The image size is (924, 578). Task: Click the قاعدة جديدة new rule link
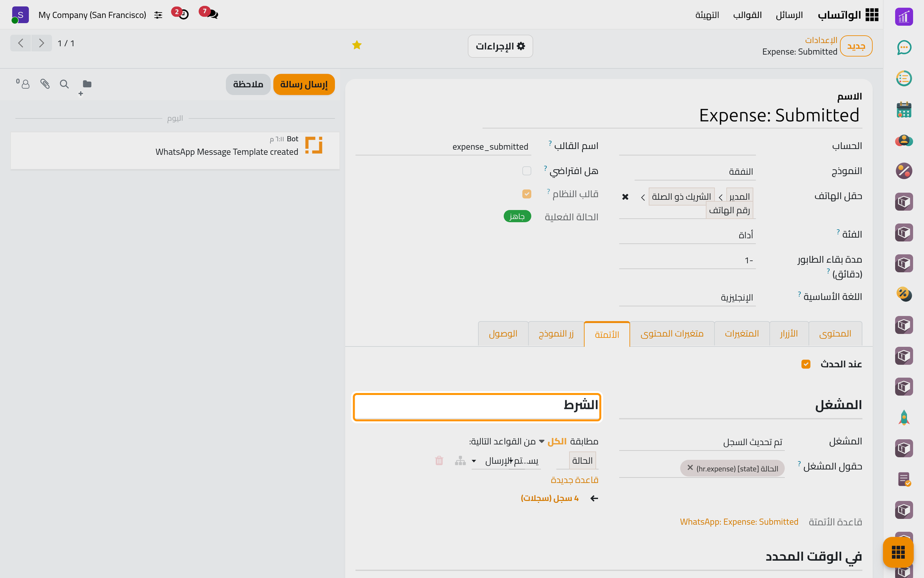point(575,480)
